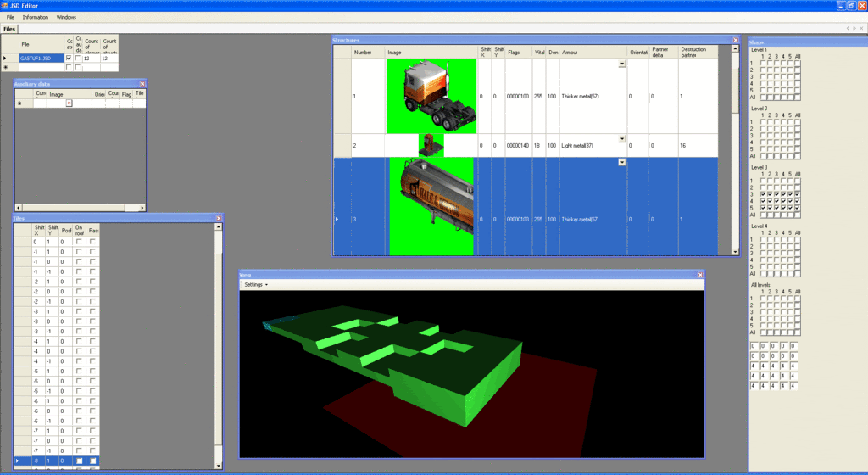
Task: Close the Tiles window
Action: coord(219,218)
